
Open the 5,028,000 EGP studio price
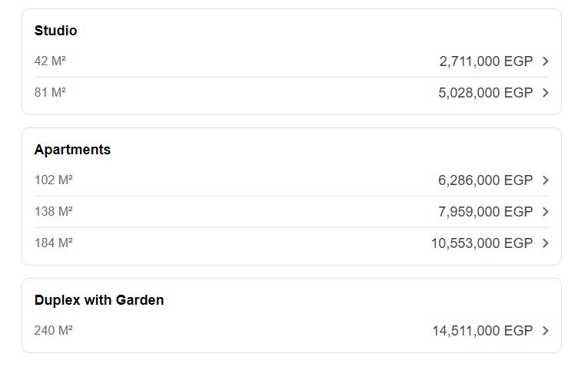(x=486, y=93)
